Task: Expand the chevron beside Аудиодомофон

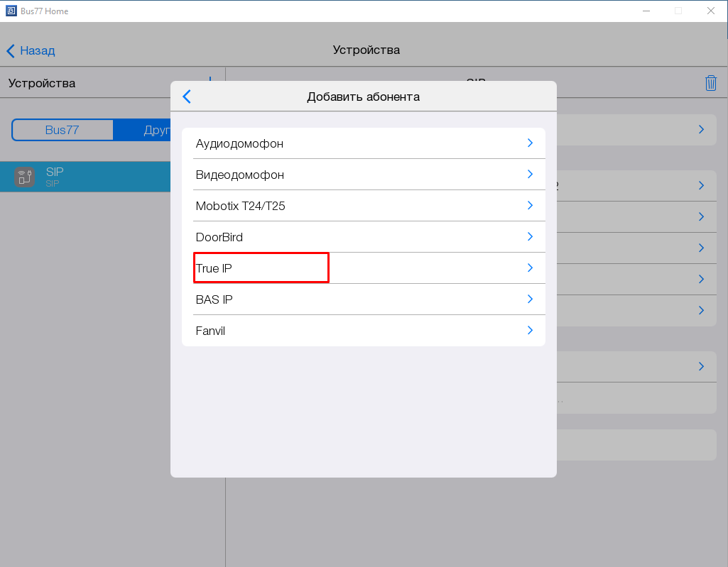Action: (530, 143)
